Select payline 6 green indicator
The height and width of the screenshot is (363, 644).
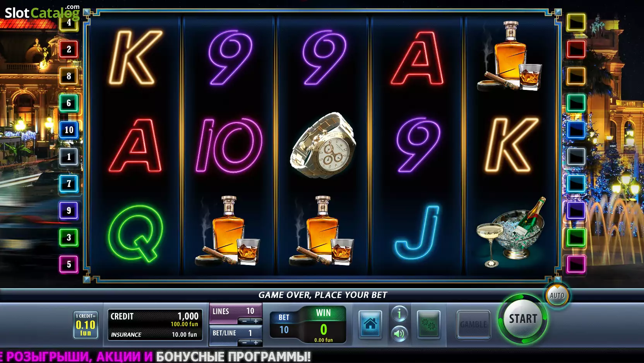tap(69, 103)
